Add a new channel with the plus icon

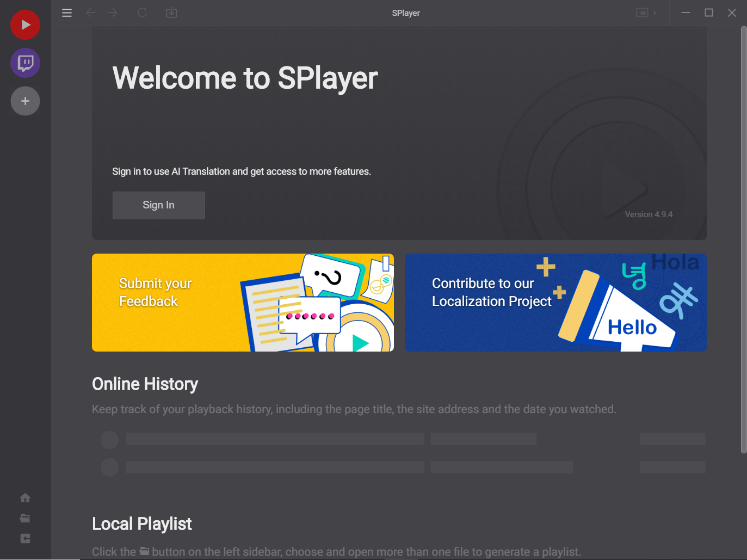(x=25, y=101)
